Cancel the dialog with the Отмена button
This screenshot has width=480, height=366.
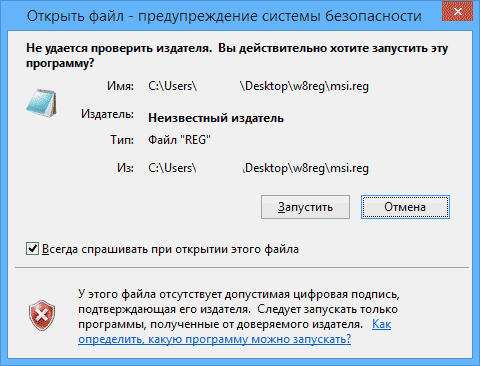pos(405,207)
